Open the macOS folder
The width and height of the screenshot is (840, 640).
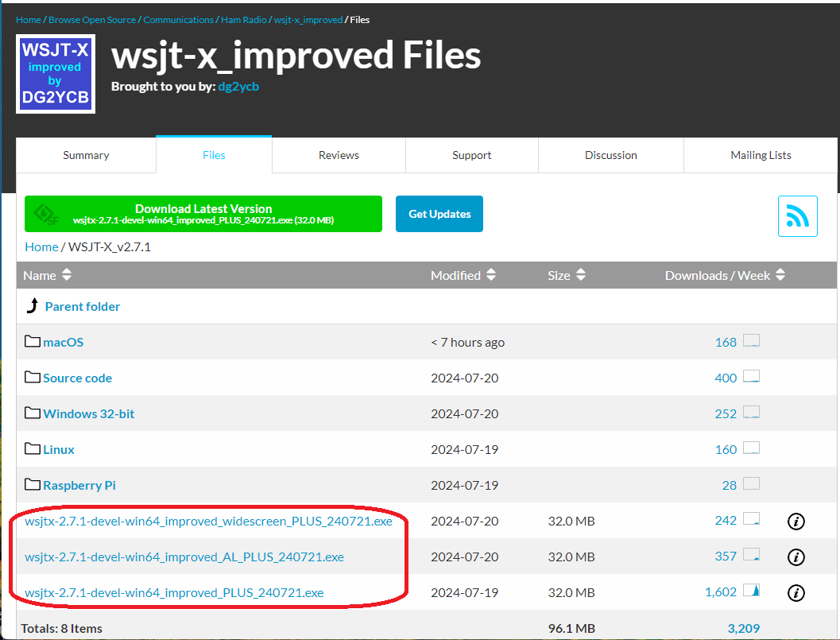64,342
